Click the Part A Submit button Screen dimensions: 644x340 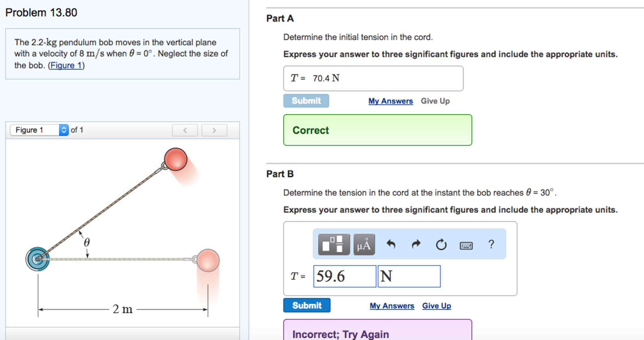[306, 101]
